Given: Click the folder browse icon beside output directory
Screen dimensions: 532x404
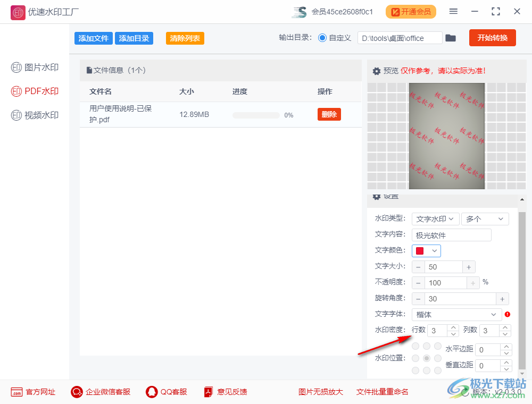Looking at the screenshot, I should pos(451,38).
